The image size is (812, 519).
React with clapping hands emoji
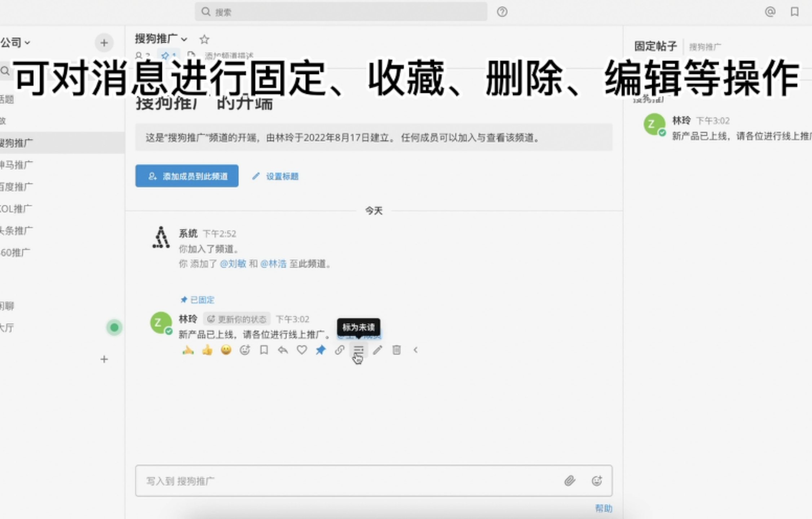click(x=188, y=350)
